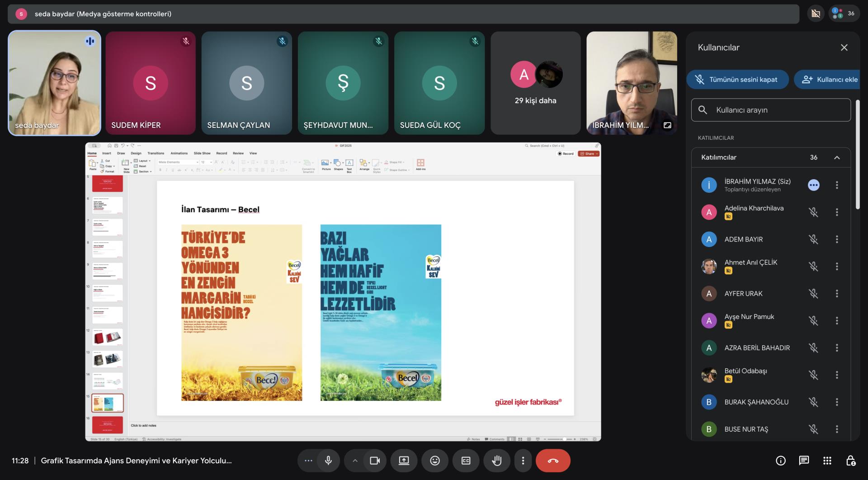Image resolution: width=868 pixels, height=480 pixels.
Task: Open meeting details info icon
Action: coord(780,461)
